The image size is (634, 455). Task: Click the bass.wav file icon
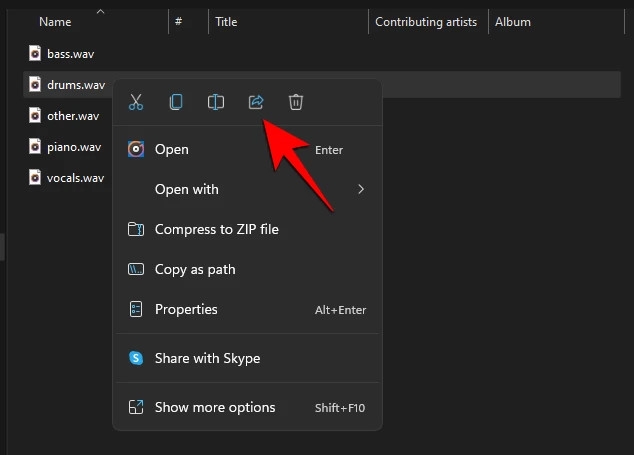35,53
